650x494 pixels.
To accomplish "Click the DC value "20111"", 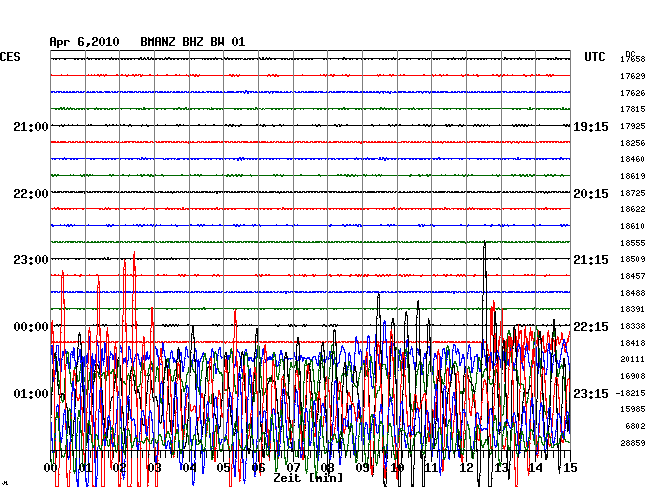I will [633, 359].
